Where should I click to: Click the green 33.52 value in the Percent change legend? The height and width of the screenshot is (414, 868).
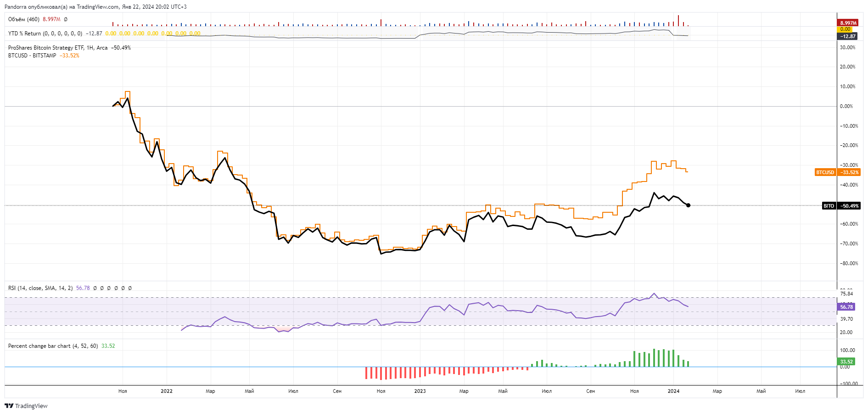click(x=108, y=346)
